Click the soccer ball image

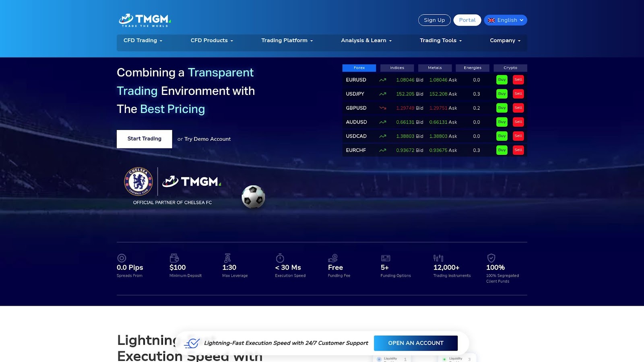tap(253, 197)
